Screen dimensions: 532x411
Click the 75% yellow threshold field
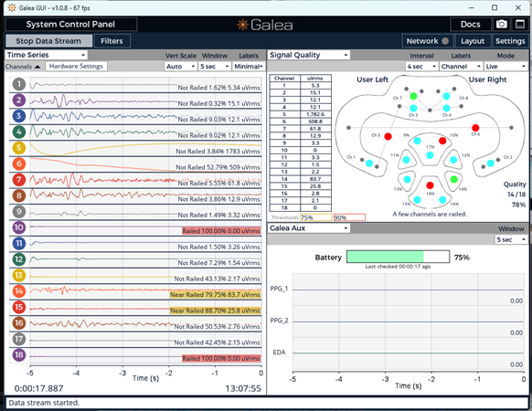[316, 217]
